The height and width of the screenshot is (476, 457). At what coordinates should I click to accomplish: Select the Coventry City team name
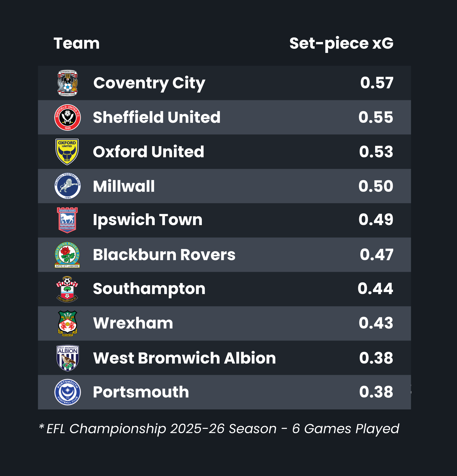149,83
